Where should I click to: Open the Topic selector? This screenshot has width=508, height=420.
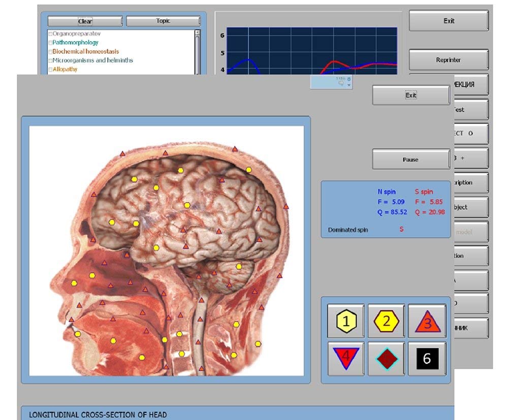pyautogui.click(x=163, y=21)
